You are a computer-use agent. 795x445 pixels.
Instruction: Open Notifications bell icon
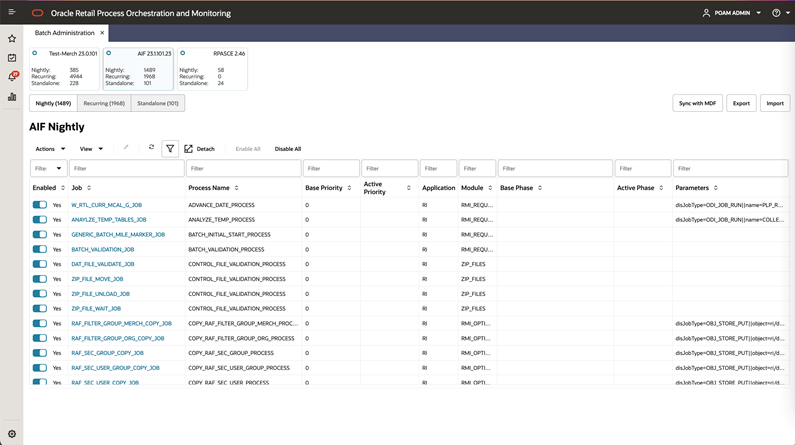click(x=13, y=77)
